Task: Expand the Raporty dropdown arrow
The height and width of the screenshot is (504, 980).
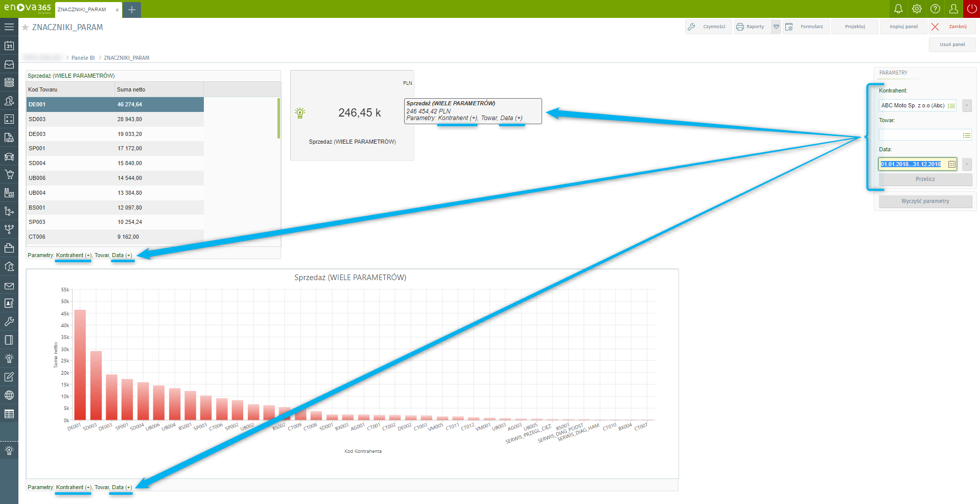Action: [x=776, y=27]
